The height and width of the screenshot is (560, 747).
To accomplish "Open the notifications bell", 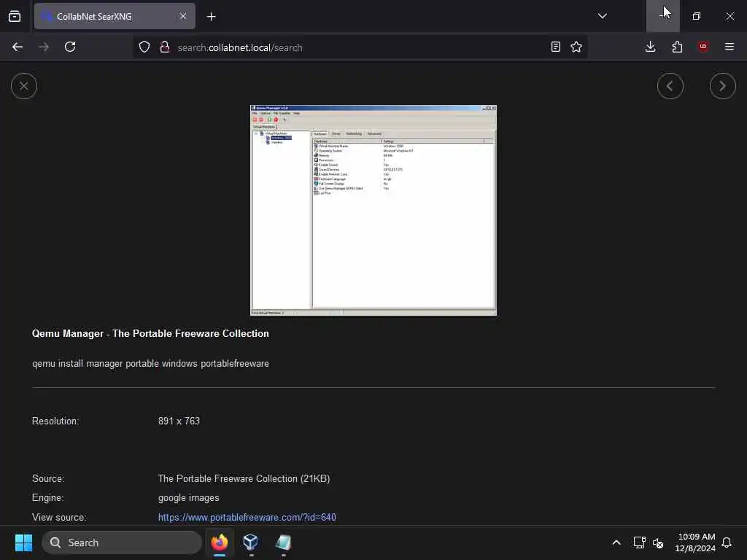I will coord(727,542).
